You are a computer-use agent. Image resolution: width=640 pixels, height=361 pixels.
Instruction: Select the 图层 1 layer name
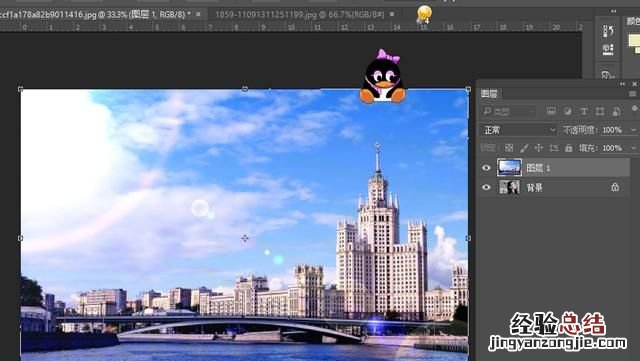coord(538,168)
